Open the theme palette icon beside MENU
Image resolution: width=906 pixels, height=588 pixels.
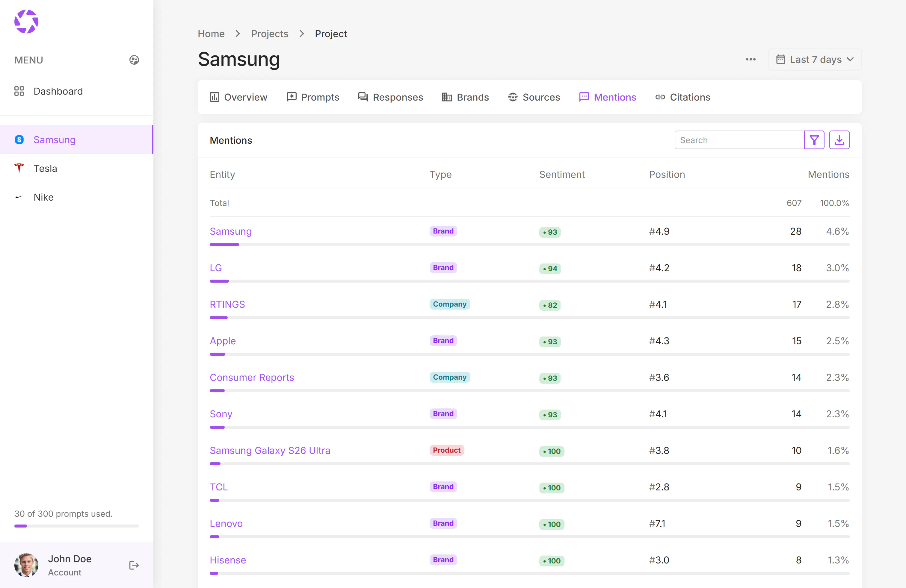click(x=134, y=60)
